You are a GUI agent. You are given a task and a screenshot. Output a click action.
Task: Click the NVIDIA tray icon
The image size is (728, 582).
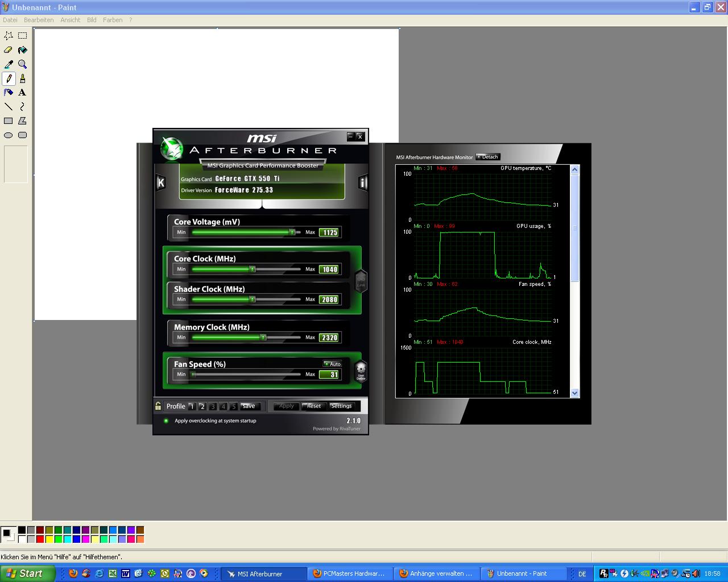tap(644, 573)
